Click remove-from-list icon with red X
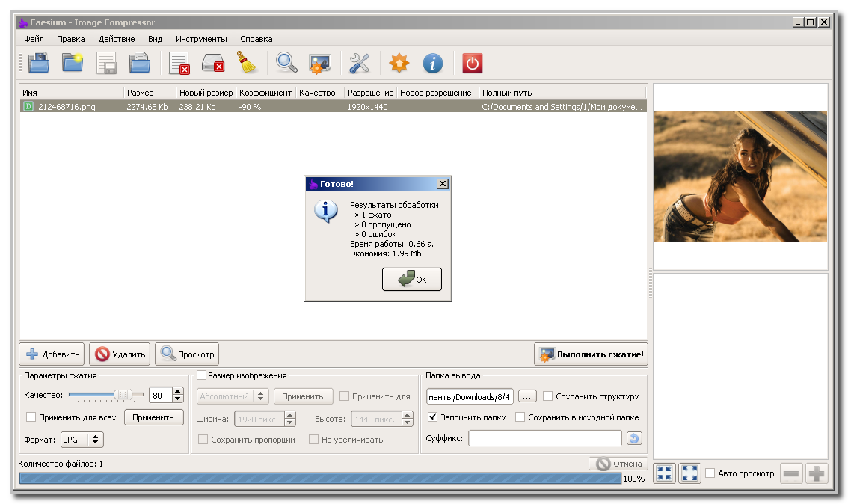Viewport: 848px width, 504px height. (179, 64)
